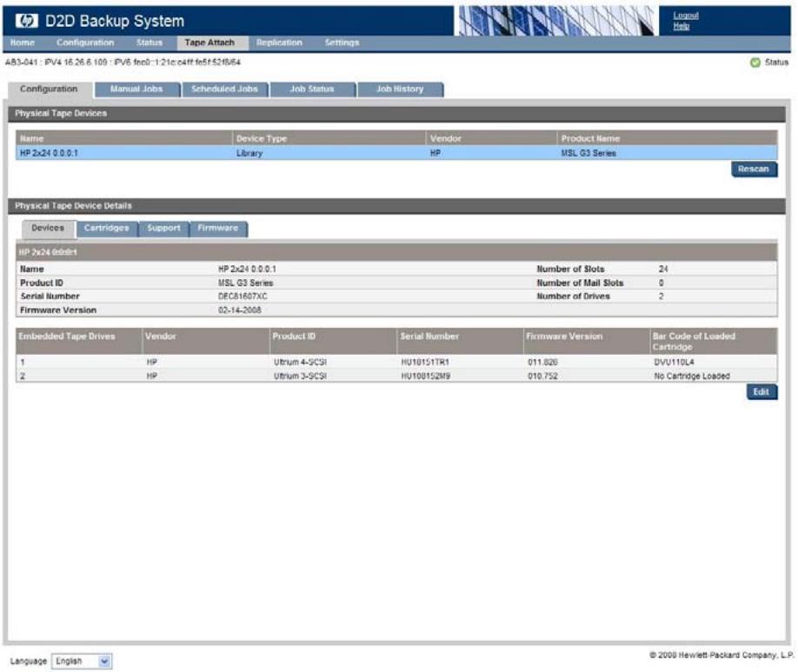Switch to the Manual Jobs tab
This screenshot has height=672, width=798.
[x=136, y=89]
